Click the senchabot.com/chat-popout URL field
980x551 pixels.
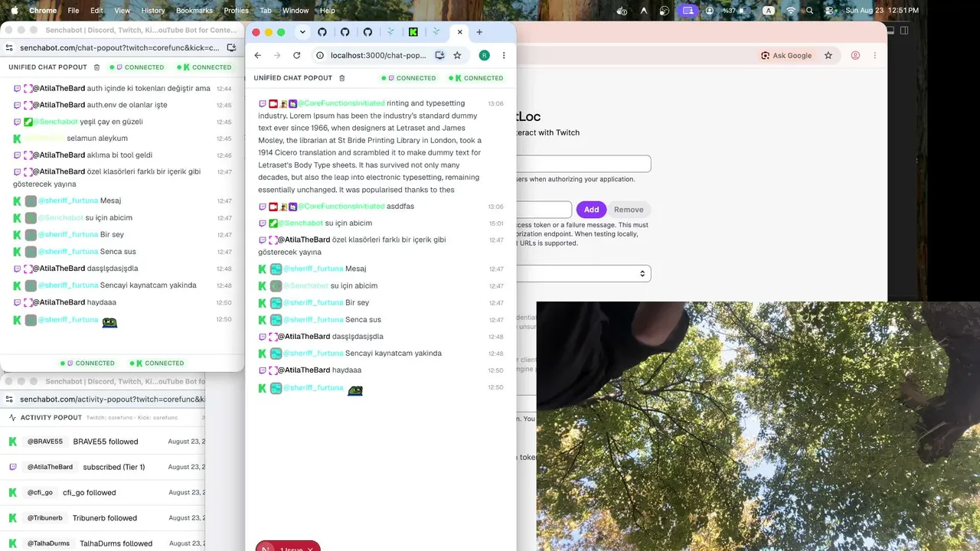[119, 47]
